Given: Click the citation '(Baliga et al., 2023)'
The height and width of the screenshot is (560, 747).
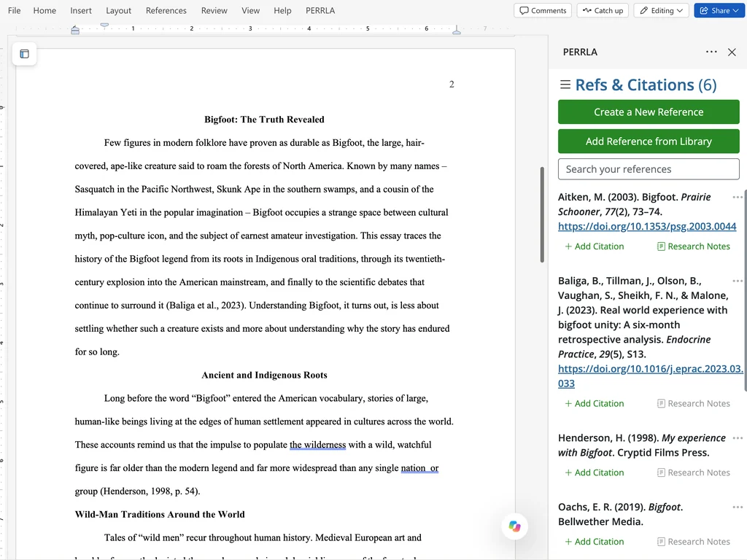Looking at the screenshot, I should [x=206, y=306].
